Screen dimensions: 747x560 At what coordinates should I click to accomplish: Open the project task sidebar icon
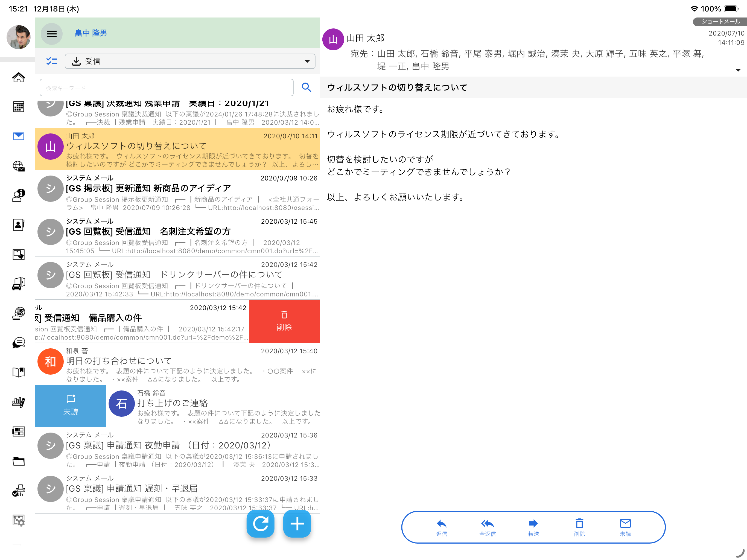(x=19, y=491)
